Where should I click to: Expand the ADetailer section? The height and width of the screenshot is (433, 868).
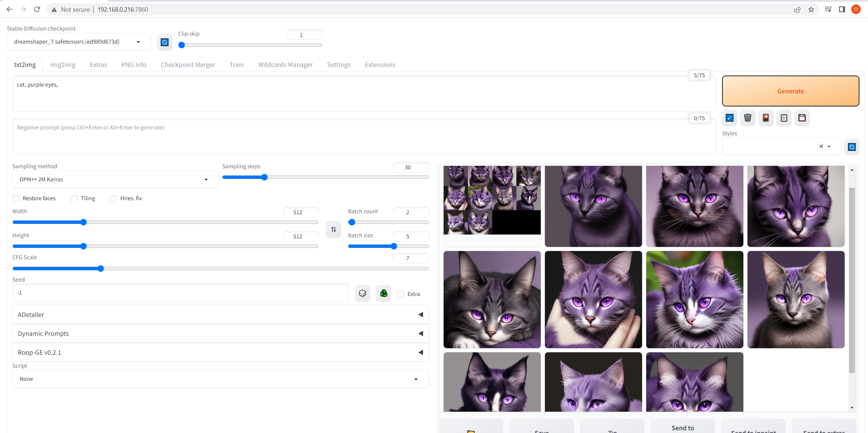[x=220, y=315]
